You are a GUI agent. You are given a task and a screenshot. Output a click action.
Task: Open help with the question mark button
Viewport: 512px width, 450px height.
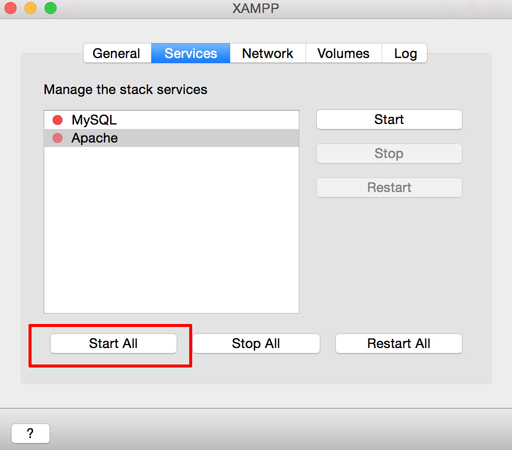click(30, 433)
